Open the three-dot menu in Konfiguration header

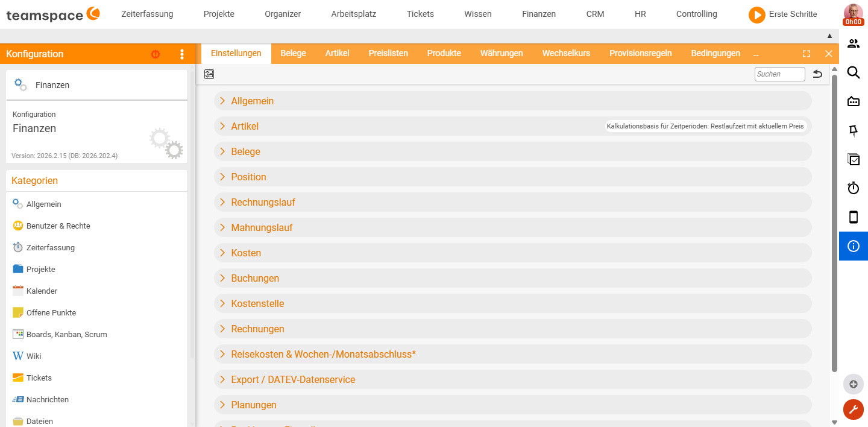coord(182,54)
